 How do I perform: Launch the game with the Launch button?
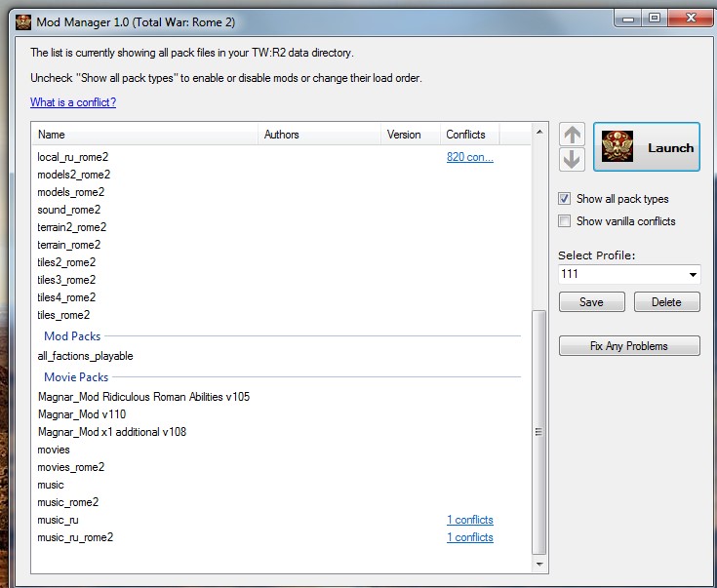coord(647,147)
